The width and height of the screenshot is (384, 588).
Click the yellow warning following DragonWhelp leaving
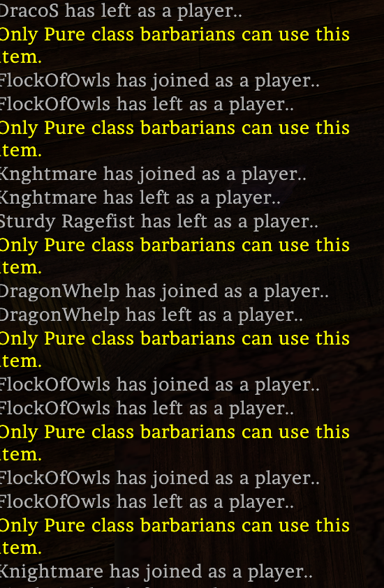click(175, 350)
